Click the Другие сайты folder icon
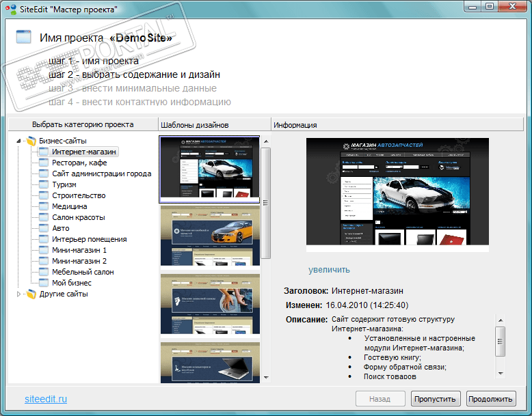 (31, 294)
